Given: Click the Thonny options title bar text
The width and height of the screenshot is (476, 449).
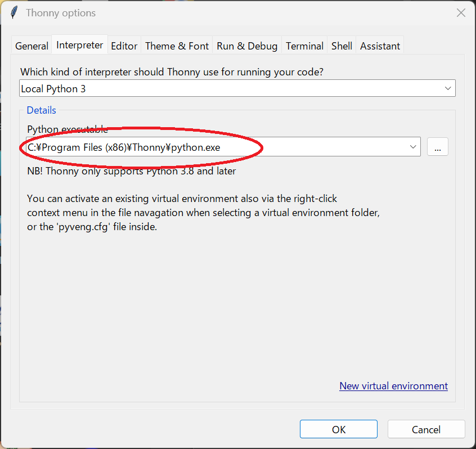Looking at the screenshot, I should [x=61, y=13].
